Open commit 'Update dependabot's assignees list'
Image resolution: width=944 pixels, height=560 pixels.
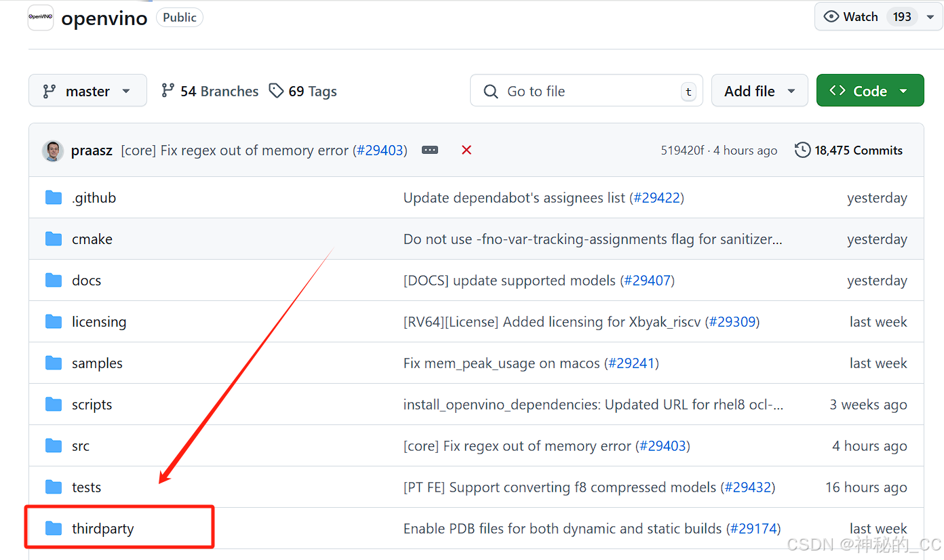click(515, 198)
